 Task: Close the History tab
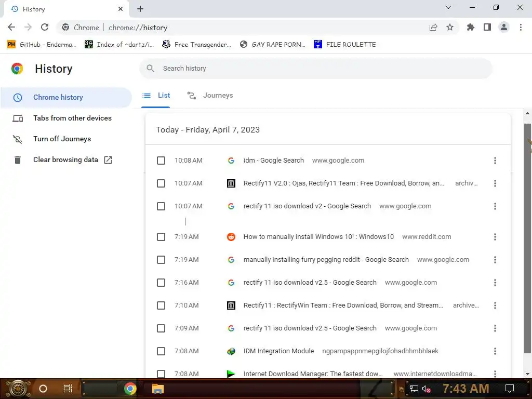pyautogui.click(x=121, y=9)
